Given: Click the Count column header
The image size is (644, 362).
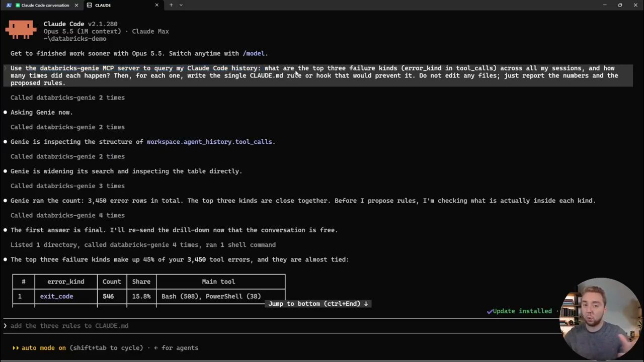Looking at the screenshot, I should coord(112,282).
